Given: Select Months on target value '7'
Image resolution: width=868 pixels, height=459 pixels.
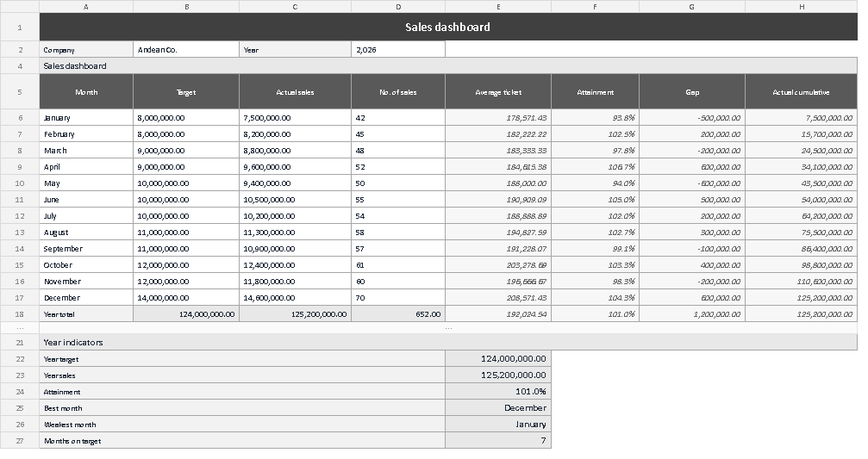Looking at the screenshot, I should [498, 441].
